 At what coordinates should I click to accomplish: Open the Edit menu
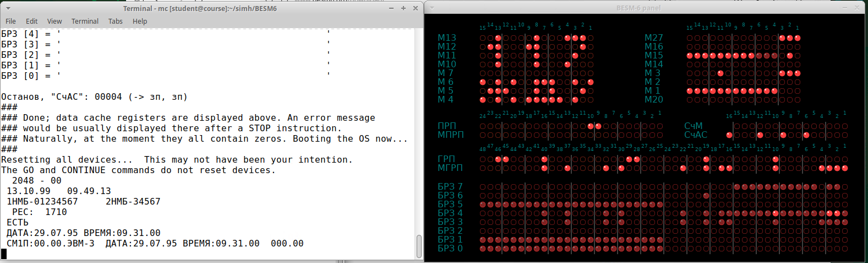32,22
